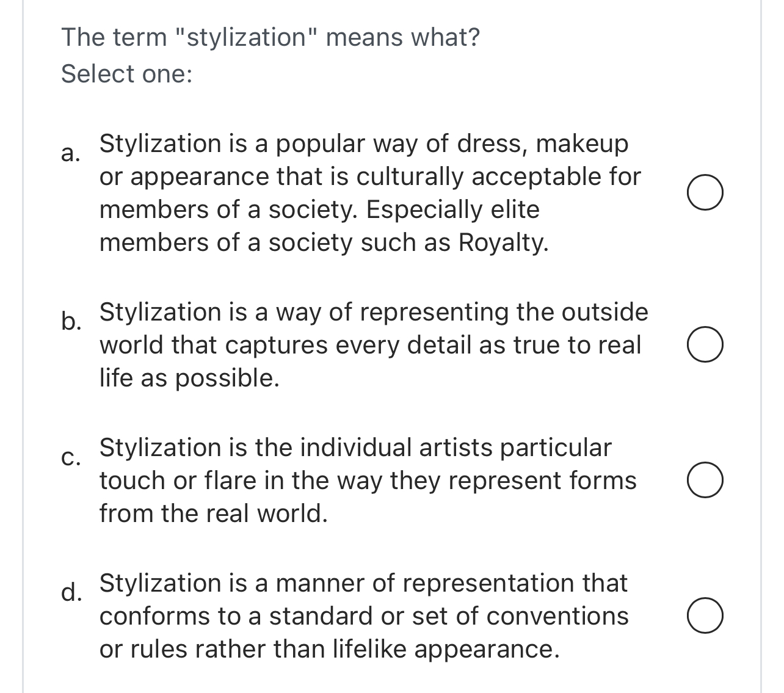
Task: Click the letter 'd.' option label
Action: pos(70,592)
